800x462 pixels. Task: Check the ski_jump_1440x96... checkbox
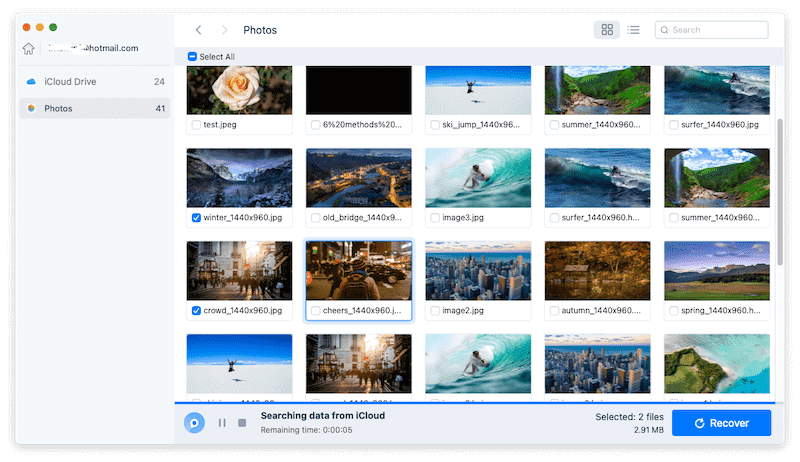click(x=435, y=124)
